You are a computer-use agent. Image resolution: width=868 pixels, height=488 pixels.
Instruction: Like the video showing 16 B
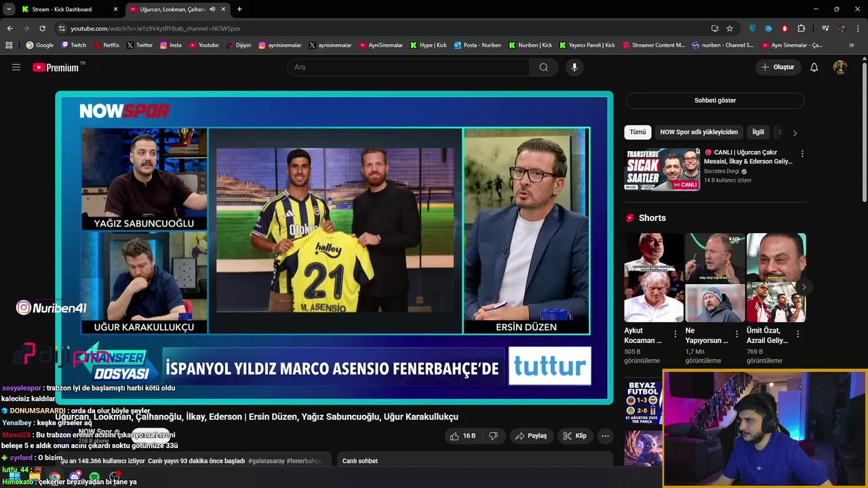(463, 436)
